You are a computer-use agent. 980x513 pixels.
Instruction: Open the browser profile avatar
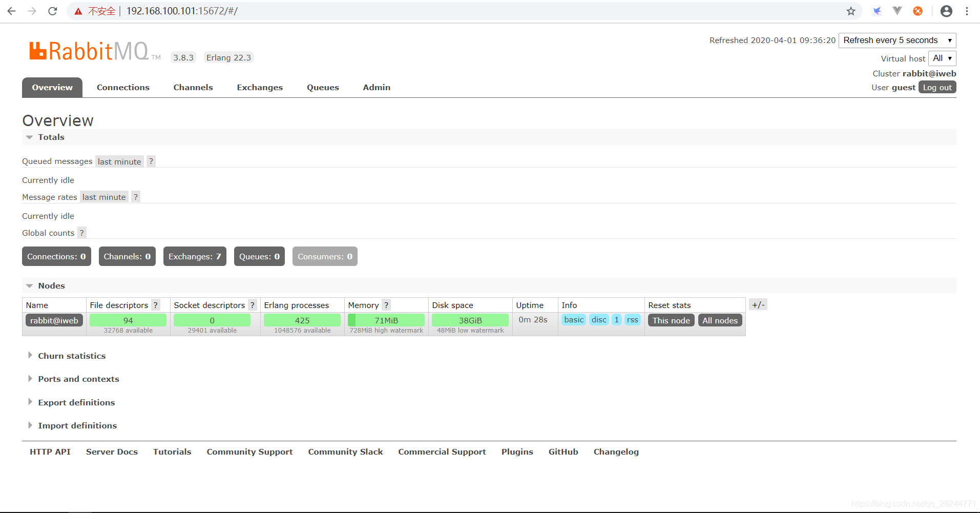click(946, 11)
